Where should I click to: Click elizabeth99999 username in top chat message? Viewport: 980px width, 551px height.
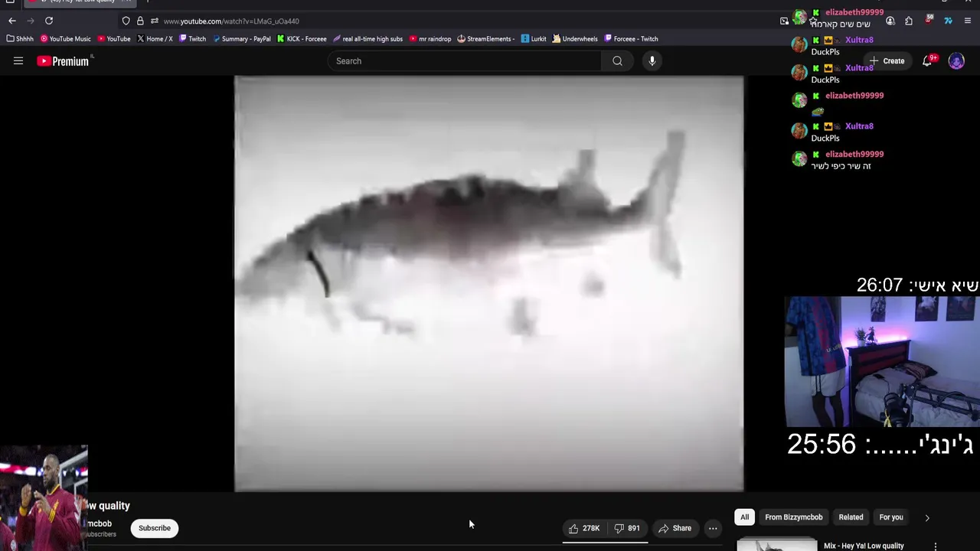(x=854, y=12)
